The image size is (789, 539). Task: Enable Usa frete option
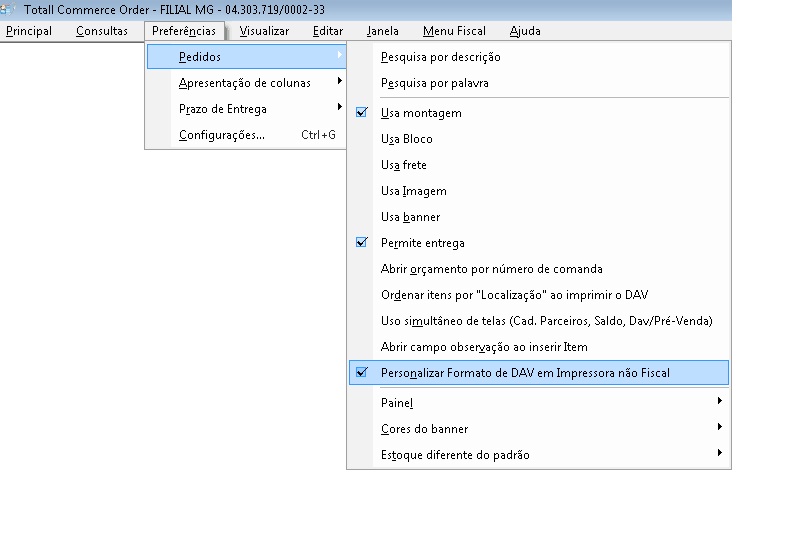tap(539, 165)
